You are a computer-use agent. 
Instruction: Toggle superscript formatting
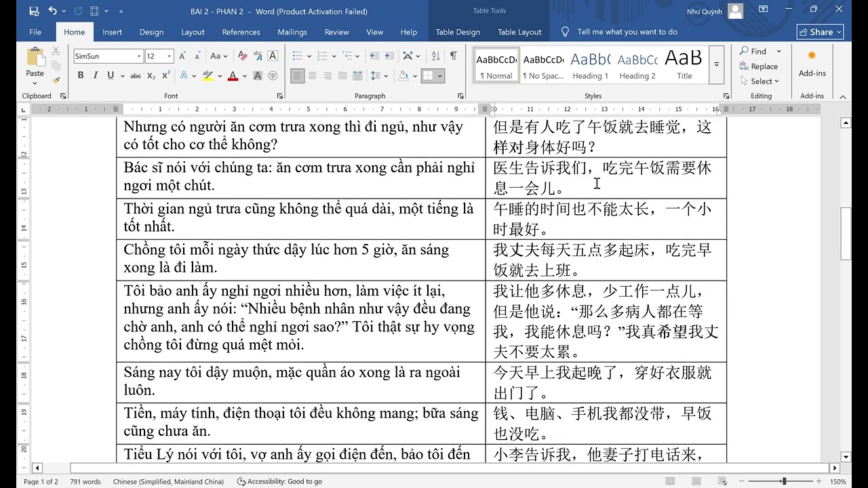pyautogui.click(x=166, y=76)
